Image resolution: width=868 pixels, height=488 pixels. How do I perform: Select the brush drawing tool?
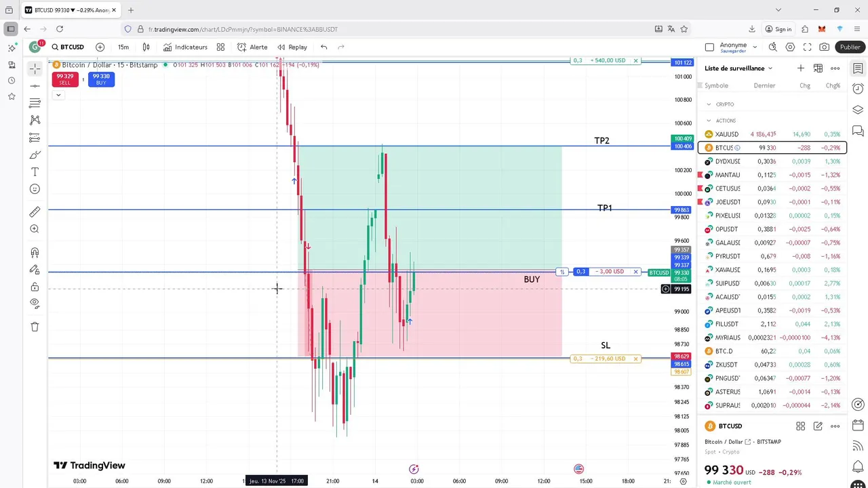pyautogui.click(x=35, y=155)
